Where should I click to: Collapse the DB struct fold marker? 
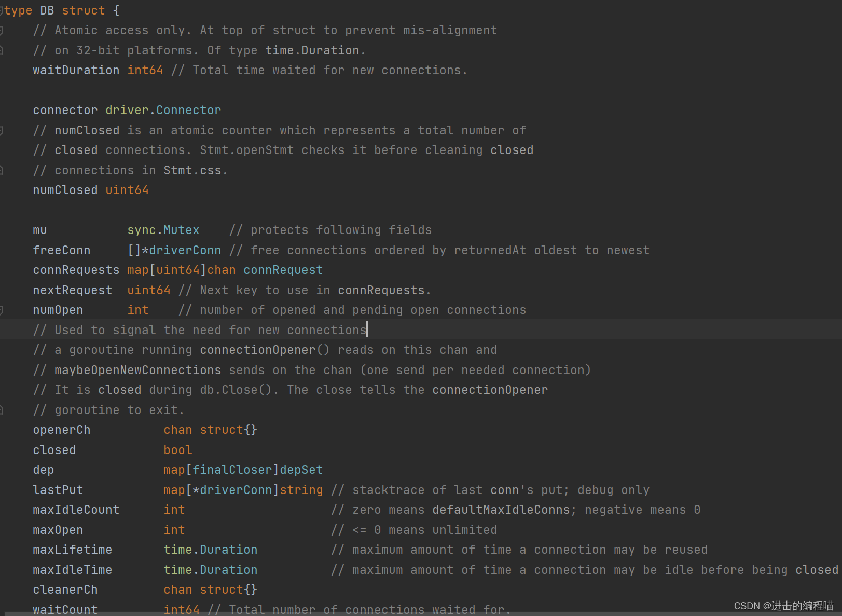(x=2, y=10)
